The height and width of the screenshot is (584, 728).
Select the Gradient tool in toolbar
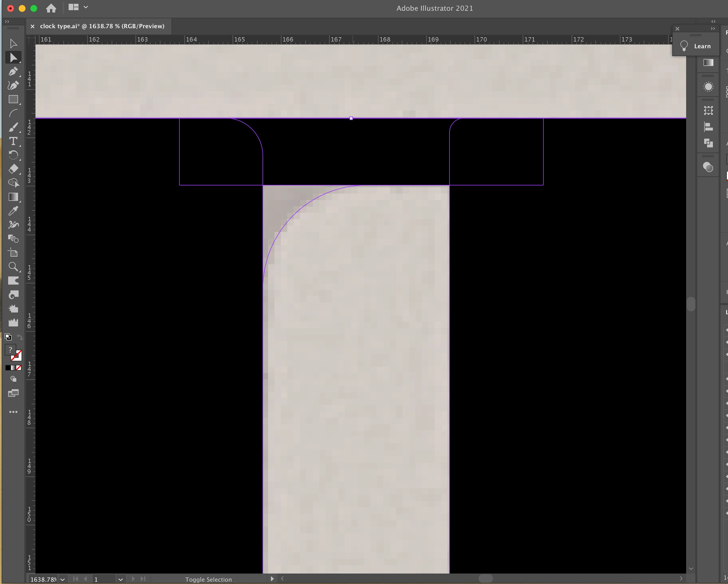pos(13,197)
